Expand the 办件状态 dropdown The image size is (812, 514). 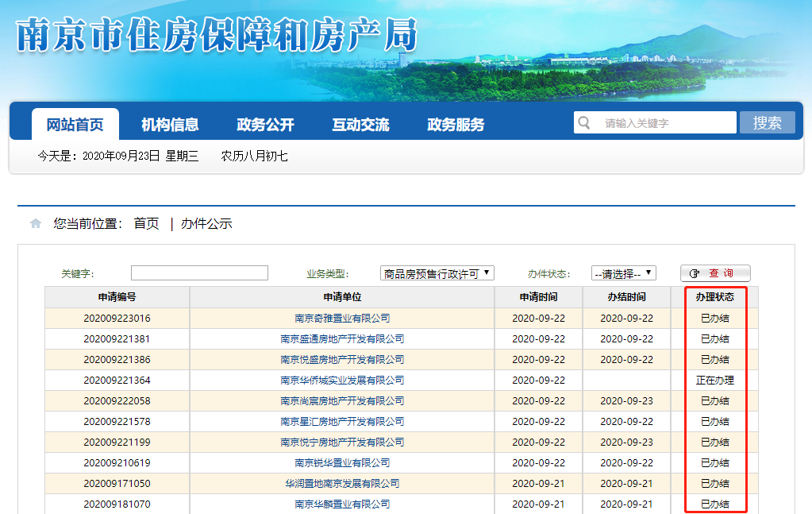(x=624, y=273)
